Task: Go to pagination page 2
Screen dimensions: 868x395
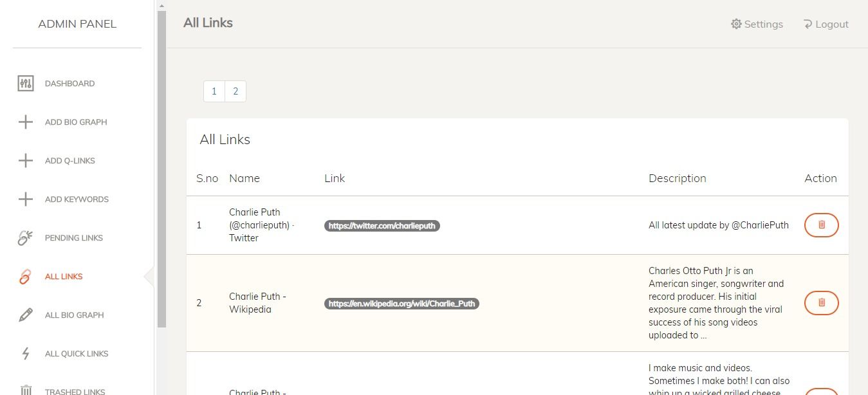Action: [235, 91]
